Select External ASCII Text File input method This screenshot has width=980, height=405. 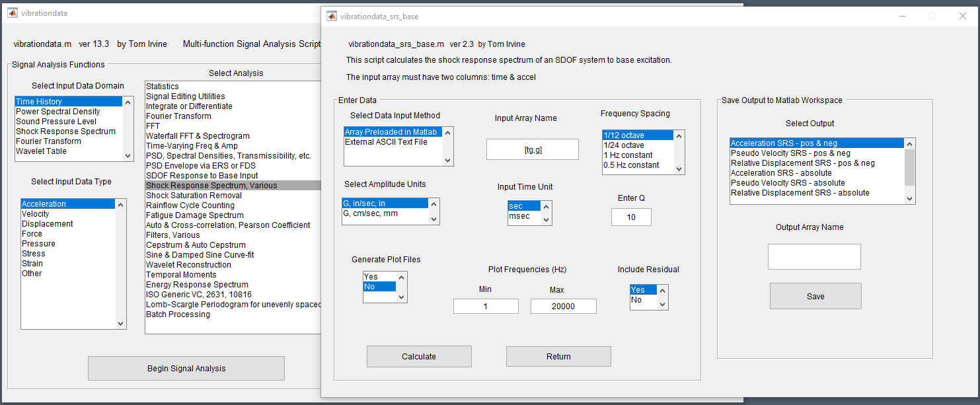point(386,142)
